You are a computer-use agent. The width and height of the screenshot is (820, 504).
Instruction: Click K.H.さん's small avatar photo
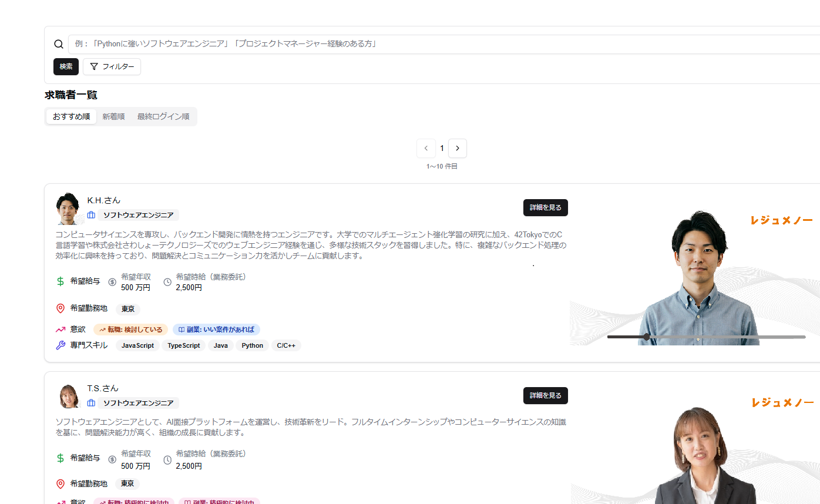pyautogui.click(x=68, y=209)
